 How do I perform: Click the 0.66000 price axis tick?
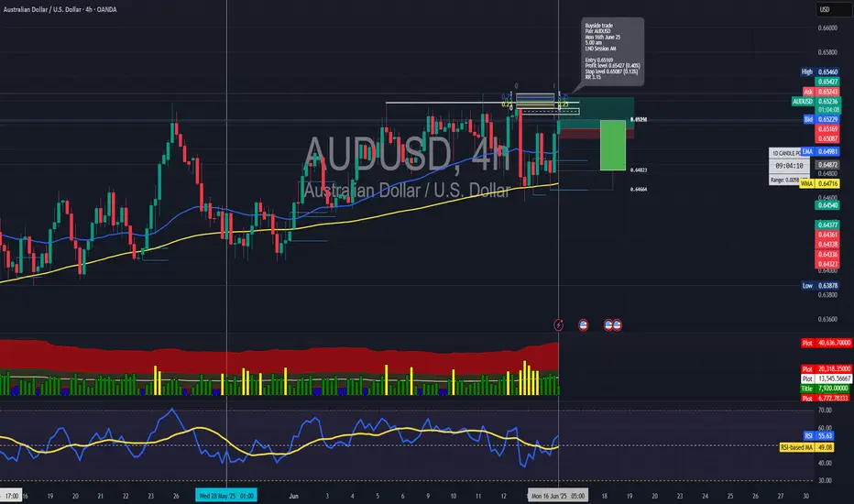pos(827,28)
